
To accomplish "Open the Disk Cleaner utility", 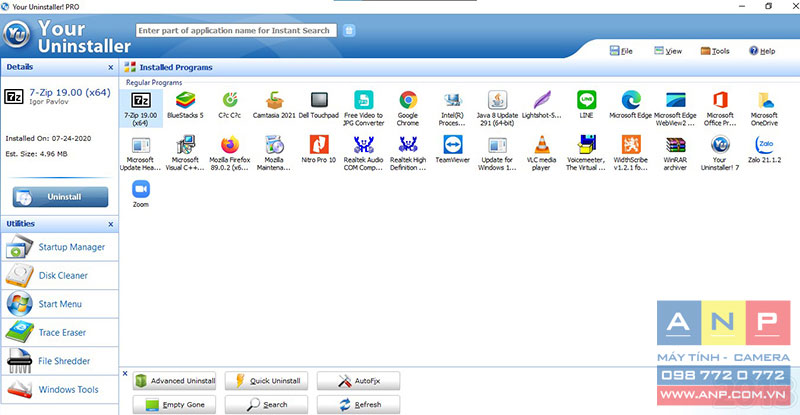I will click(x=60, y=276).
